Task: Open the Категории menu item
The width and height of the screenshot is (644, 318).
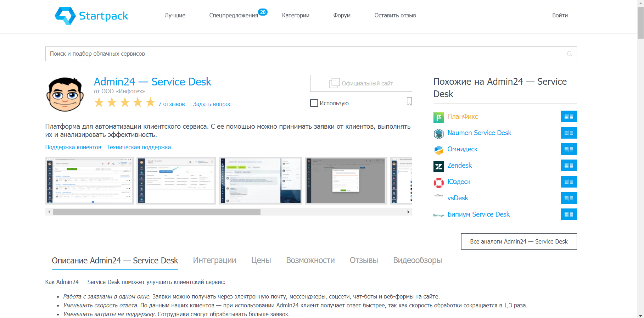Action: (x=296, y=15)
